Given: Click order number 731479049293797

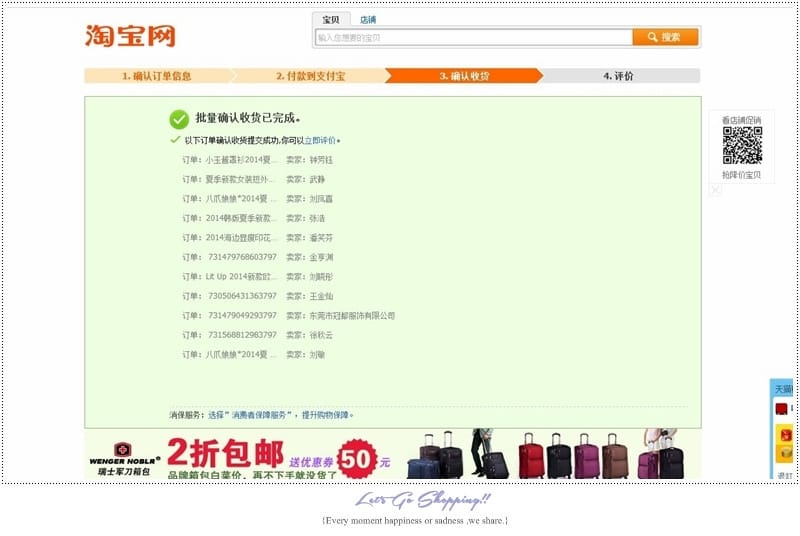Looking at the screenshot, I should [242, 315].
